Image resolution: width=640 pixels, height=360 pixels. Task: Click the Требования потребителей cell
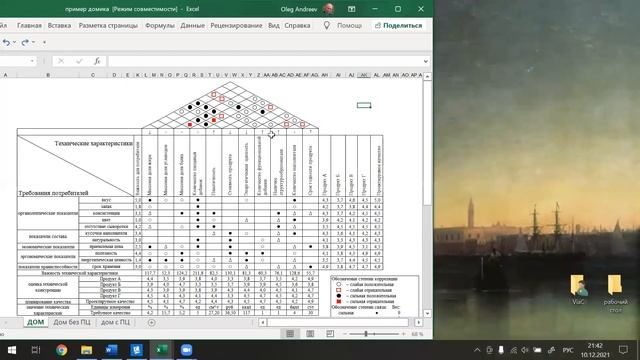pyautogui.click(x=53, y=193)
